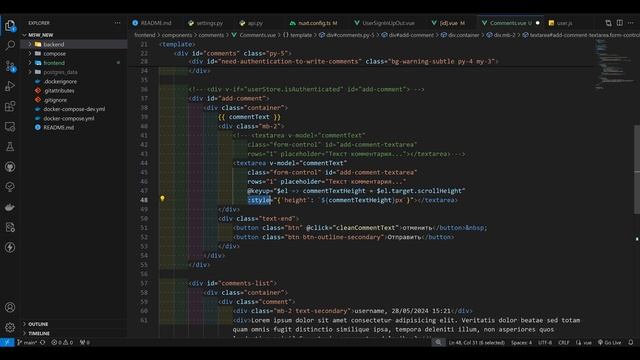Click the editor vertical scrollbar
This screenshot has height=360, width=640.
pyautogui.click(x=637, y=169)
